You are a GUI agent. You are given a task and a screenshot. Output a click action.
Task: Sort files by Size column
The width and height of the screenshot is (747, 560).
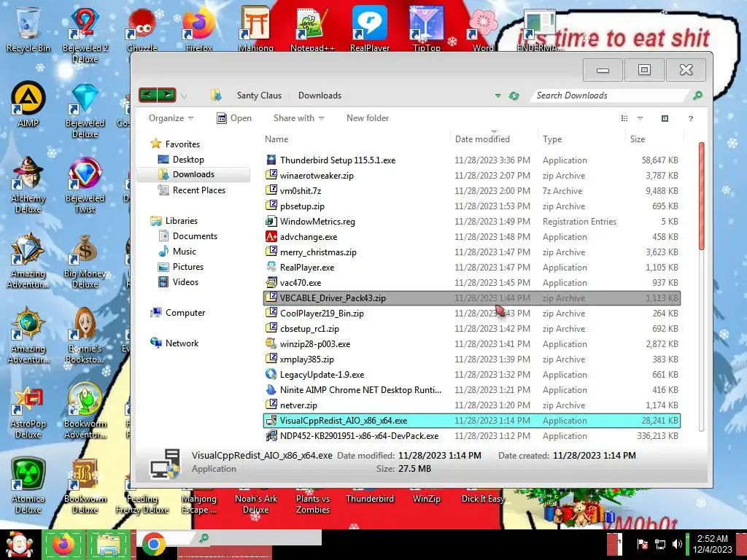click(x=654, y=139)
